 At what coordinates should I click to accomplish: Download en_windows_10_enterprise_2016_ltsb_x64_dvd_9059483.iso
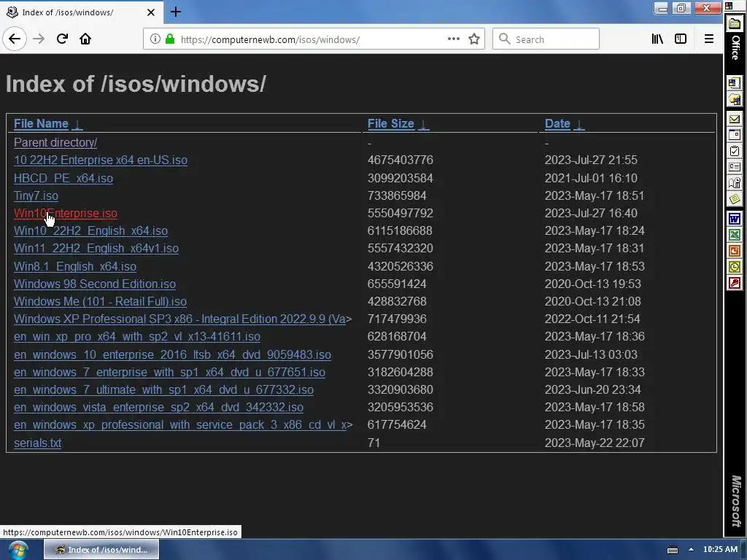pyautogui.click(x=172, y=355)
